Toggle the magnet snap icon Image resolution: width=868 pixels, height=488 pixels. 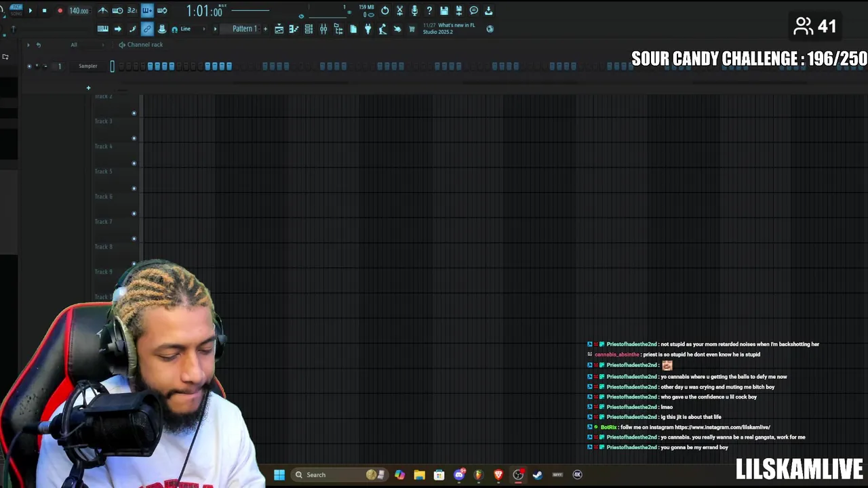(x=174, y=29)
